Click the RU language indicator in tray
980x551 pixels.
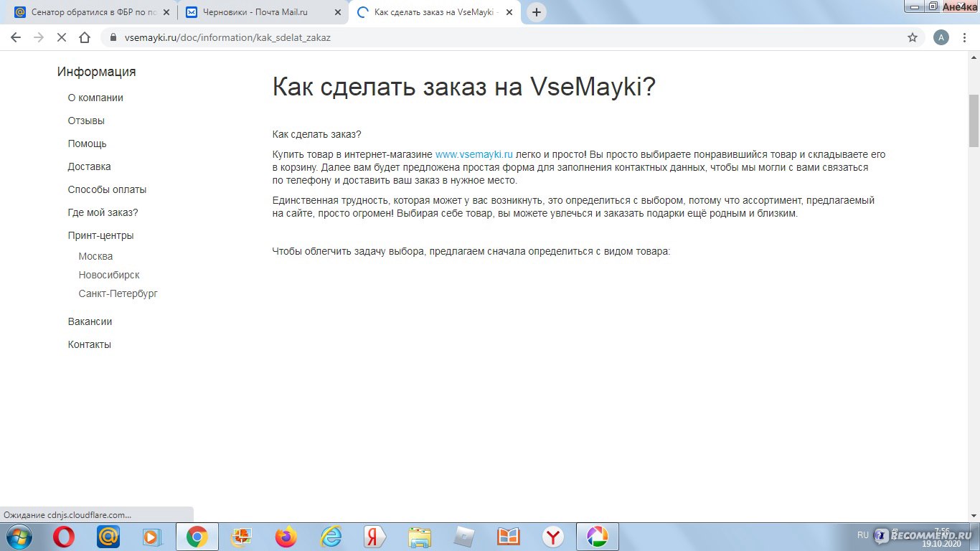(863, 535)
